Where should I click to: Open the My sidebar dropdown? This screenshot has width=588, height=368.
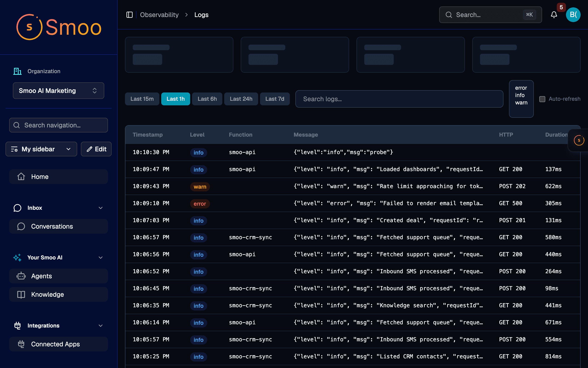[41, 149]
